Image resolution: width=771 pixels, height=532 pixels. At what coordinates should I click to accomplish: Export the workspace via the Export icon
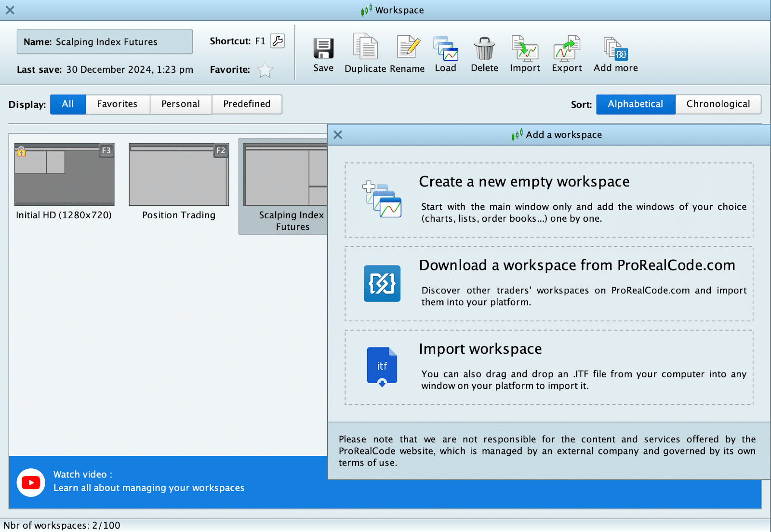567,48
